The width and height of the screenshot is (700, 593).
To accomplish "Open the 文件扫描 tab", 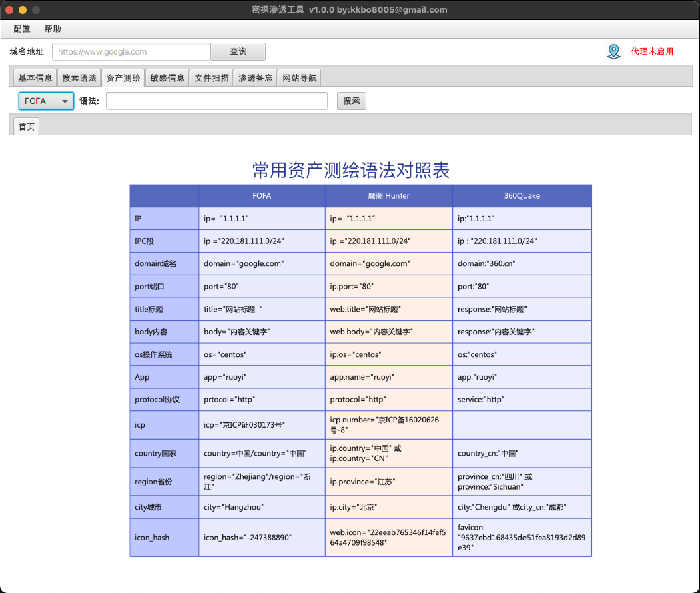I will (x=211, y=78).
